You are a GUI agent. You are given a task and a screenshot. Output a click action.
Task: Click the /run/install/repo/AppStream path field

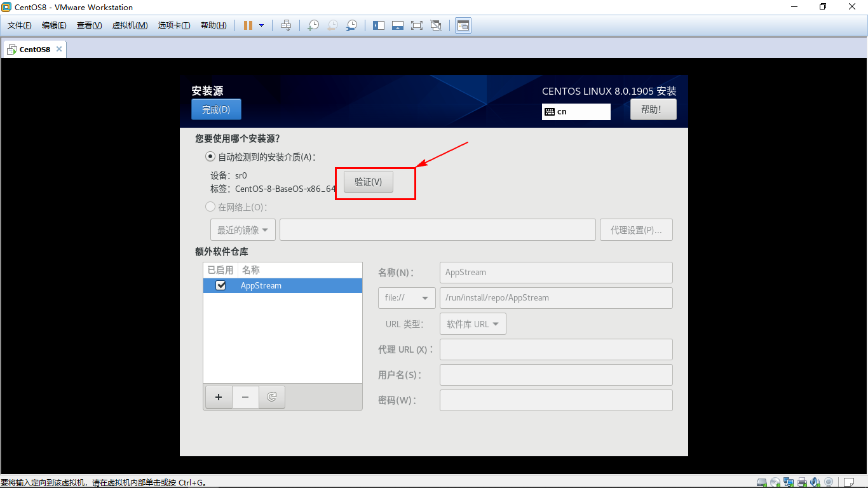pos(556,297)
